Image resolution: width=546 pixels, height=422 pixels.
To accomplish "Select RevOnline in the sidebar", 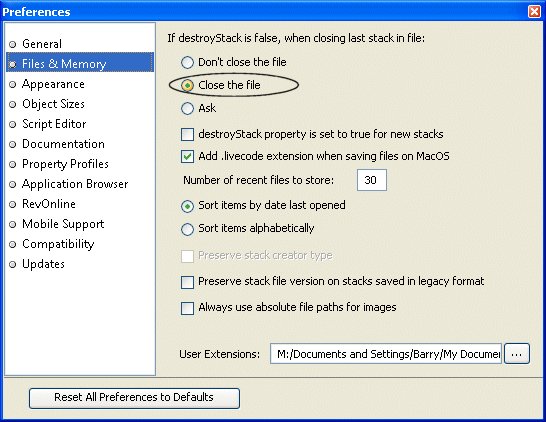I will click(x=49, y=204).
